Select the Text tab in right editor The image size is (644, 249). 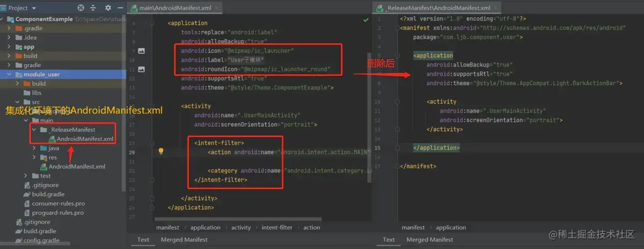pos(389,239)
